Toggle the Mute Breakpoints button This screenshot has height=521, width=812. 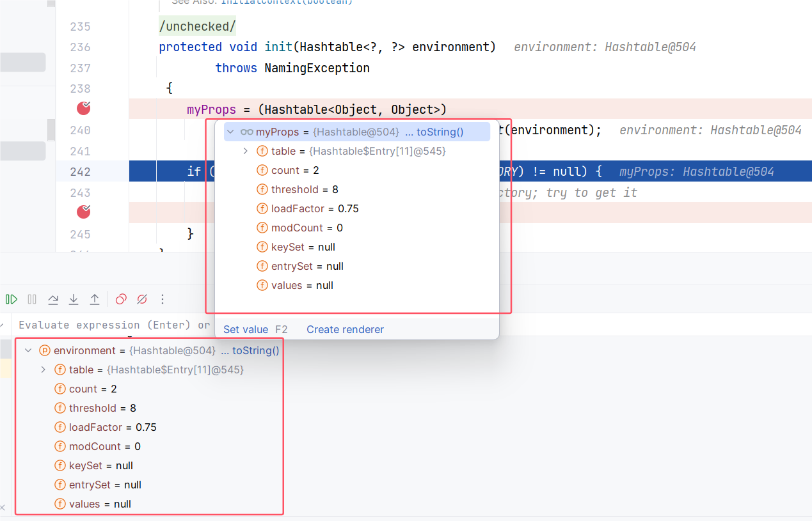142,299
